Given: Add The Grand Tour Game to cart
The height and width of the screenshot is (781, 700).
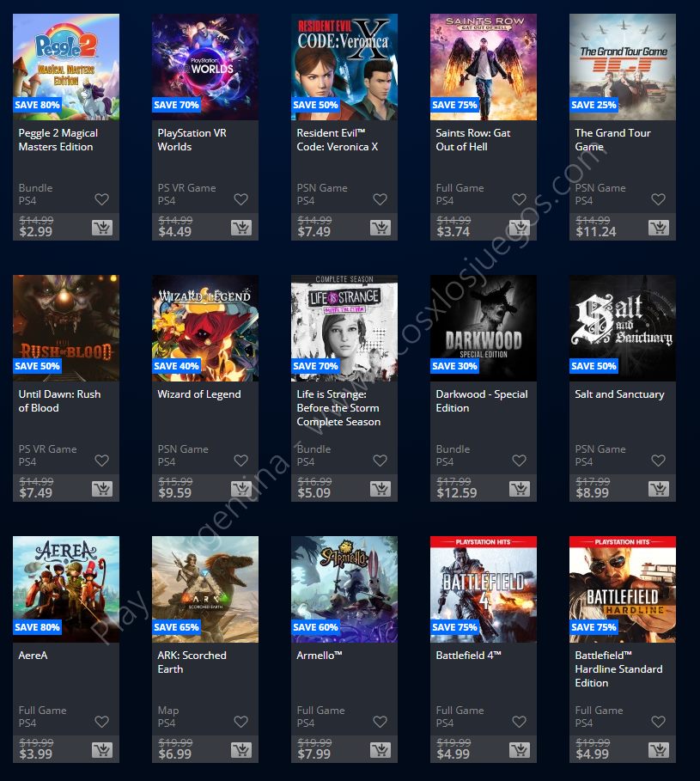Looking at the screenshot, I should pos(659,229).
